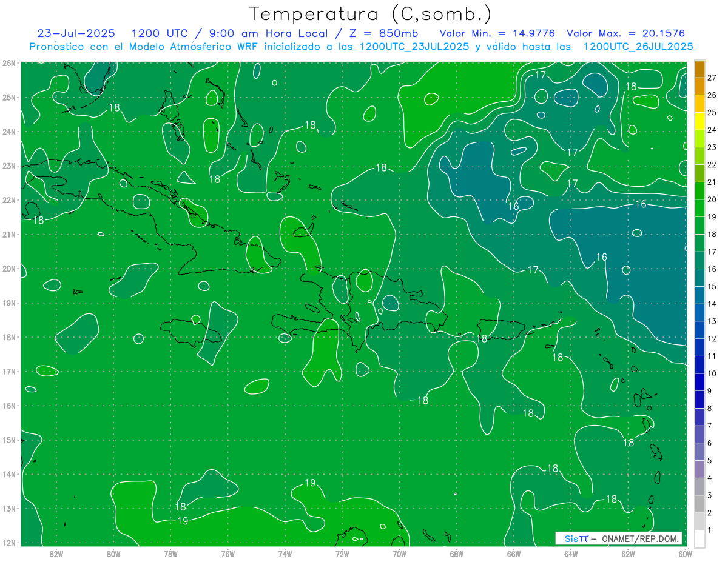This screenshot has width=728, height=562.
Task: Click the "18N" latitude axis label
Action: point(9,337)
